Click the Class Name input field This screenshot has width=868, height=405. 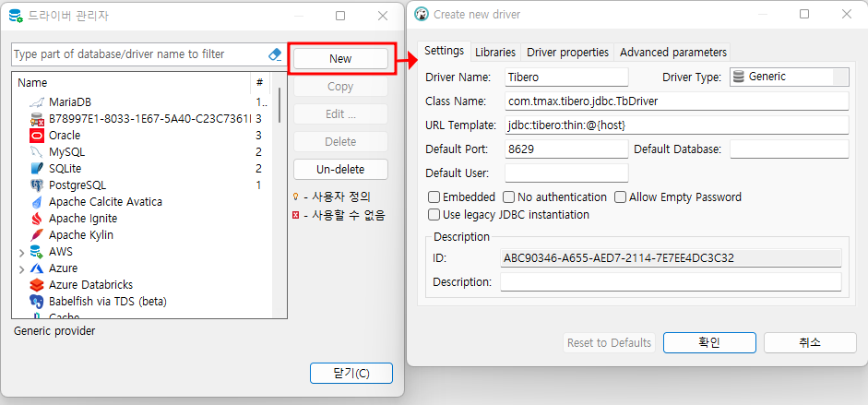[x=676, y=101]
